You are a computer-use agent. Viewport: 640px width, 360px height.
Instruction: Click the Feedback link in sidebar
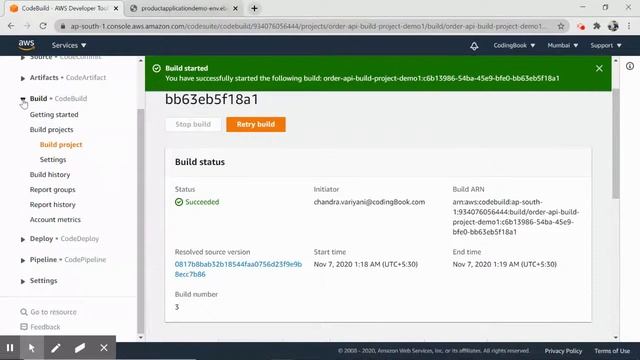click(x=45, y=327)
